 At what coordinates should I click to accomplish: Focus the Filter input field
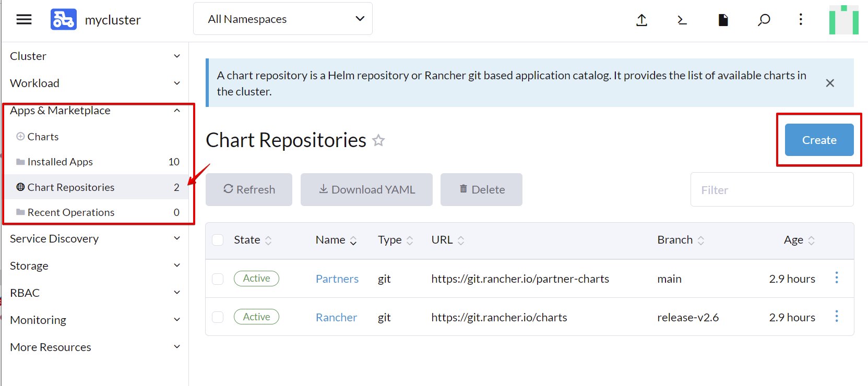[x=772, y=190]
